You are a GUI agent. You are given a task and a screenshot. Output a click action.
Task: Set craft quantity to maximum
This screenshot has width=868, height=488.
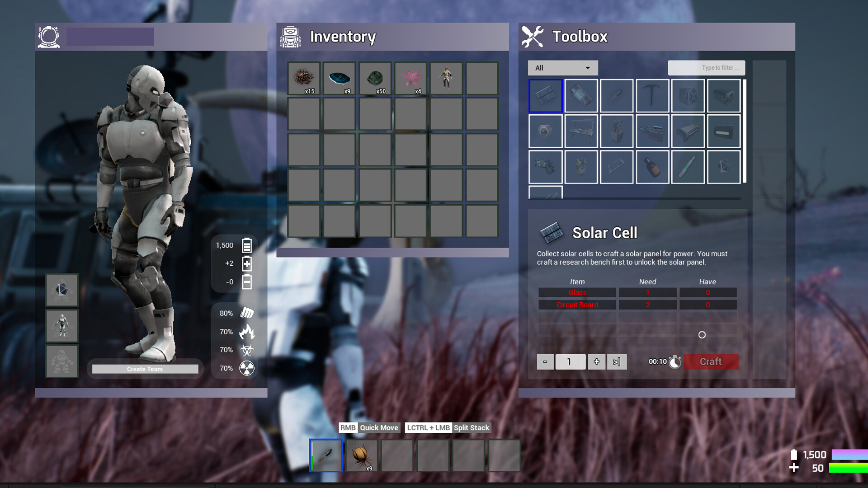tap(617, 361)
